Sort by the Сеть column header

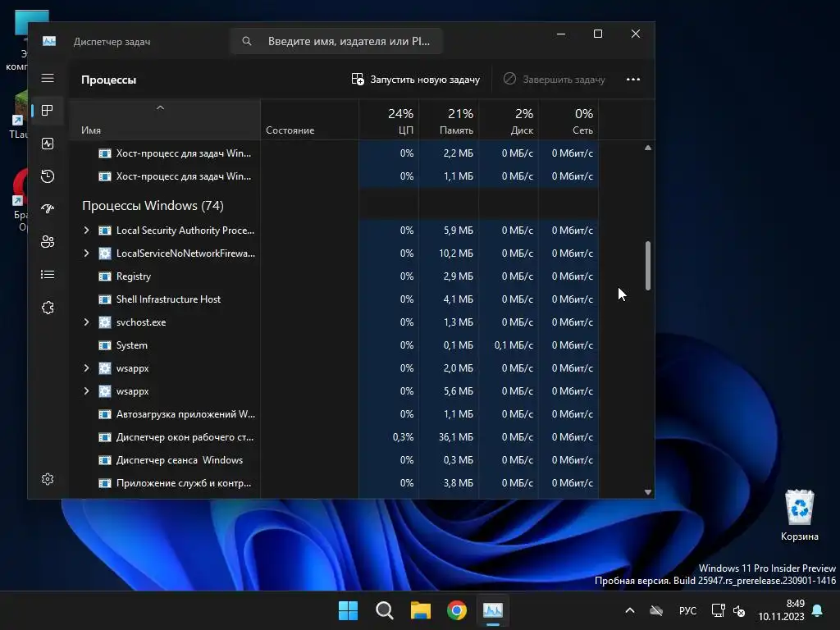point(568,120)
